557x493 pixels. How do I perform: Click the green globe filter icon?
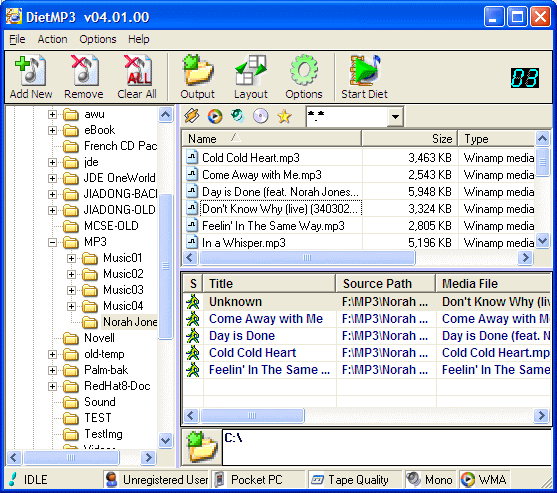click(238, 116)
